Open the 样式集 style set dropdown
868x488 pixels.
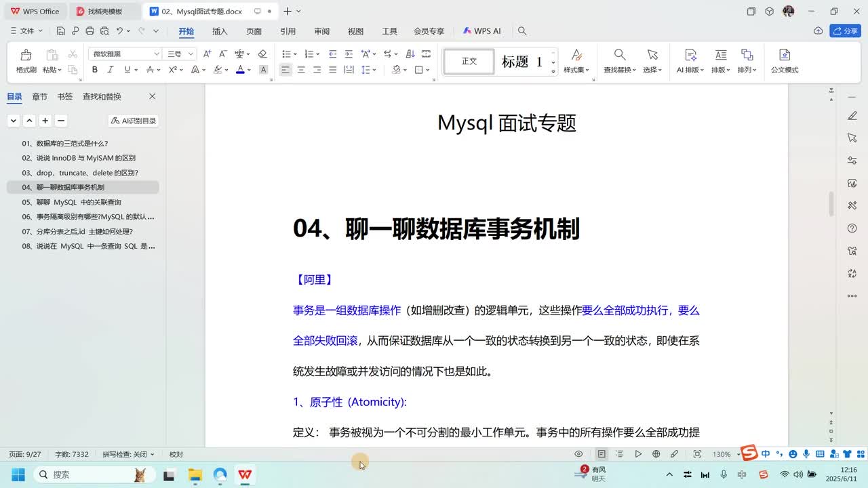[576, 70]
